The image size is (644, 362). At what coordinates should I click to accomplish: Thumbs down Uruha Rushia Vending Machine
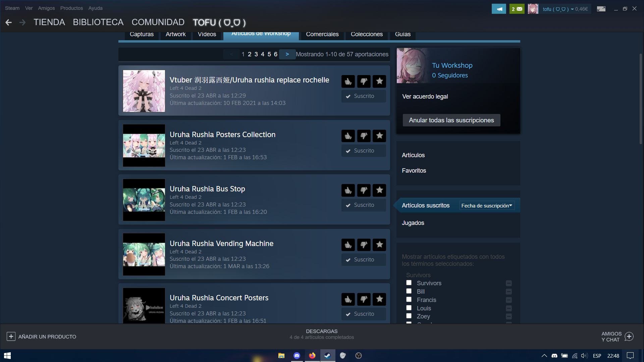364,245
